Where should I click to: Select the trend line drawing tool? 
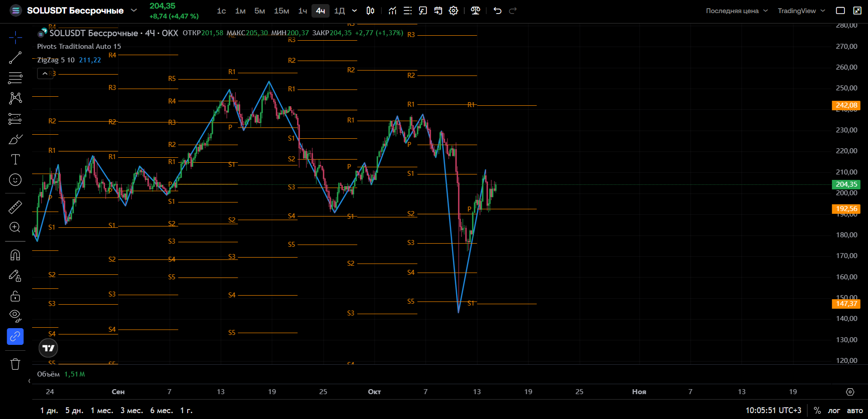15,58
